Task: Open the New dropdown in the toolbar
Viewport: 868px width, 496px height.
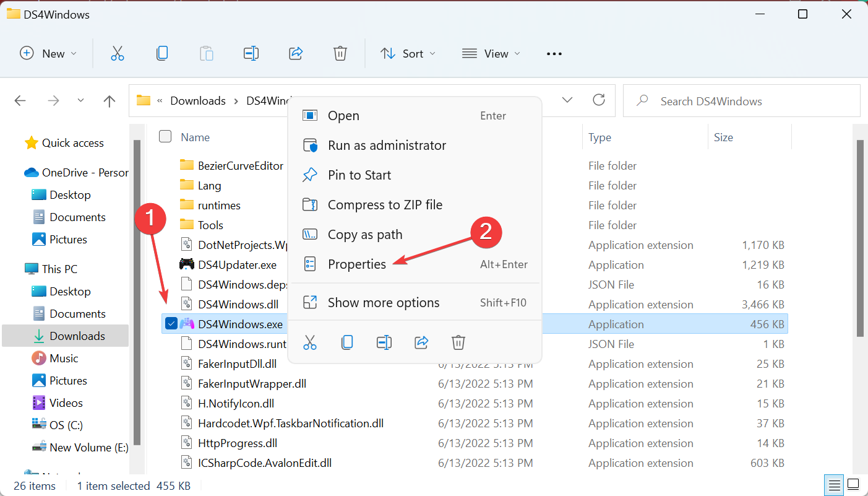Action: [x=48, y=53]
